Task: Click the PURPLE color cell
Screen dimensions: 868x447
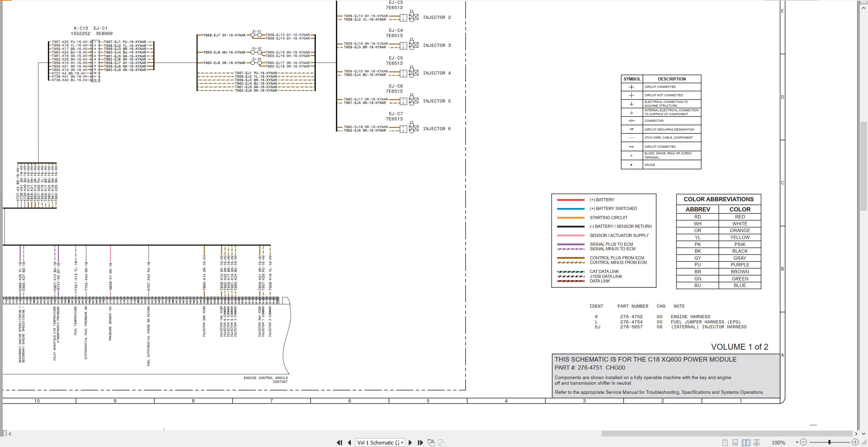Action: coord(740,265)
